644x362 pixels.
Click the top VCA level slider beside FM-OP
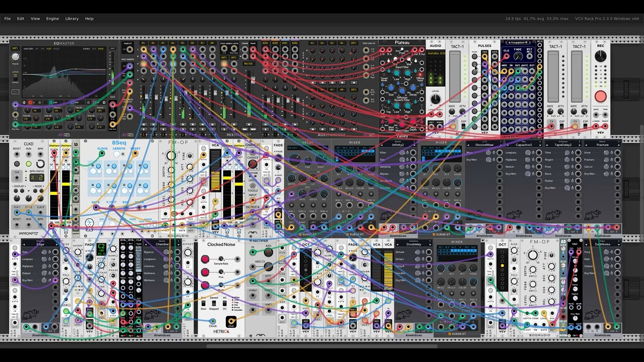[215, 170]
